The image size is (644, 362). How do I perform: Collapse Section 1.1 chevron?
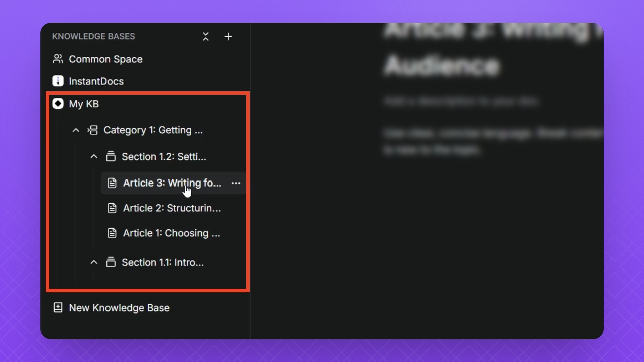click(94, 262)
